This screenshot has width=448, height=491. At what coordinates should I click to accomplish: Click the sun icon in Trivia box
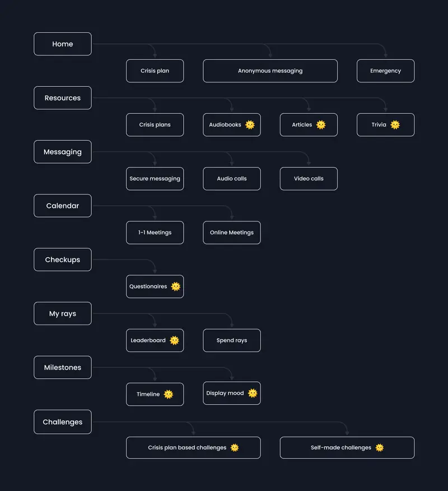[395, 125]
